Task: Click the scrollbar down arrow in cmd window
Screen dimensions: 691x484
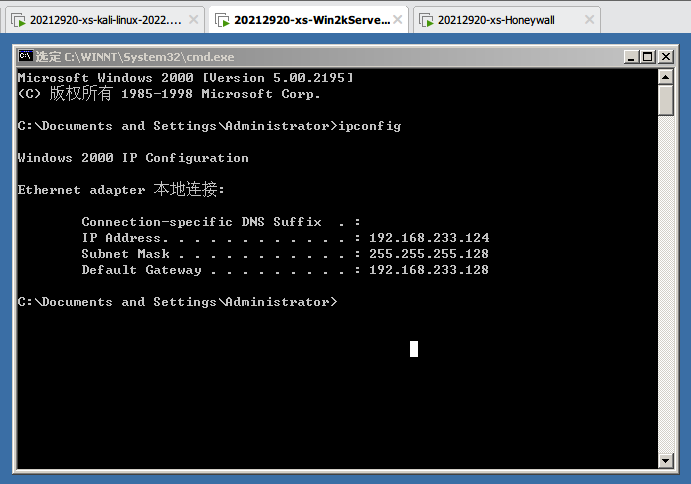Action: [x=665, y=461]
